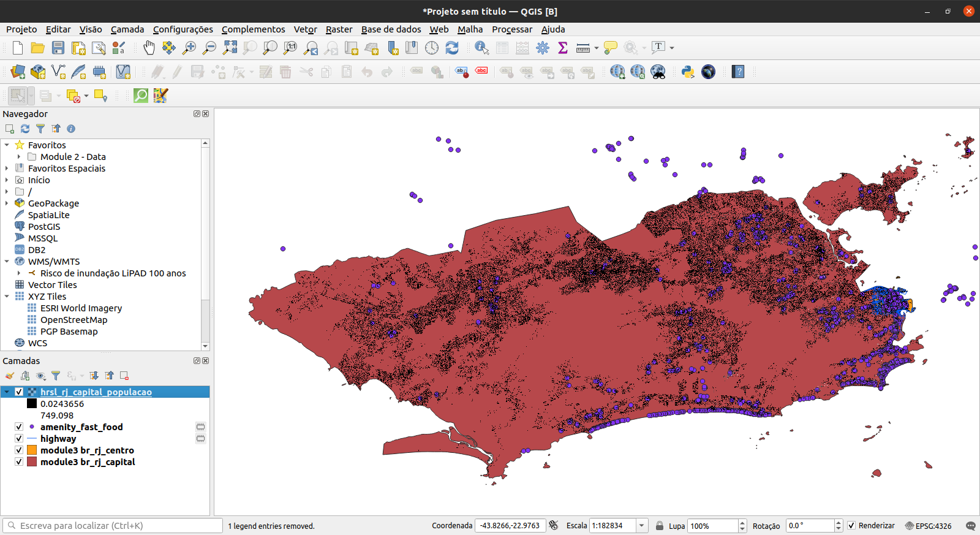Open a project with the folder icon

click(x=38, y=48)
